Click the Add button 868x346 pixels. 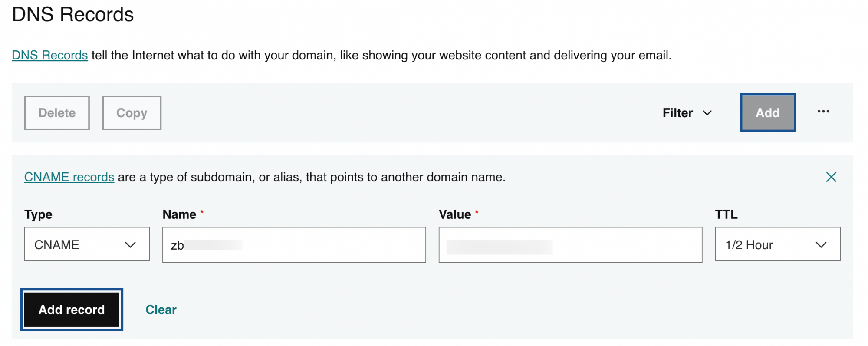(x=767, y=112)
